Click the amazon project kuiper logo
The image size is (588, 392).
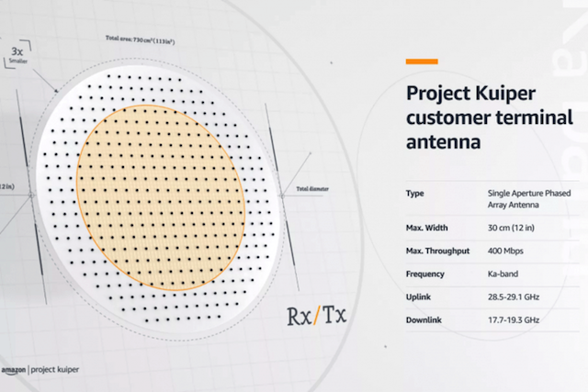click(x=40, y=370)
